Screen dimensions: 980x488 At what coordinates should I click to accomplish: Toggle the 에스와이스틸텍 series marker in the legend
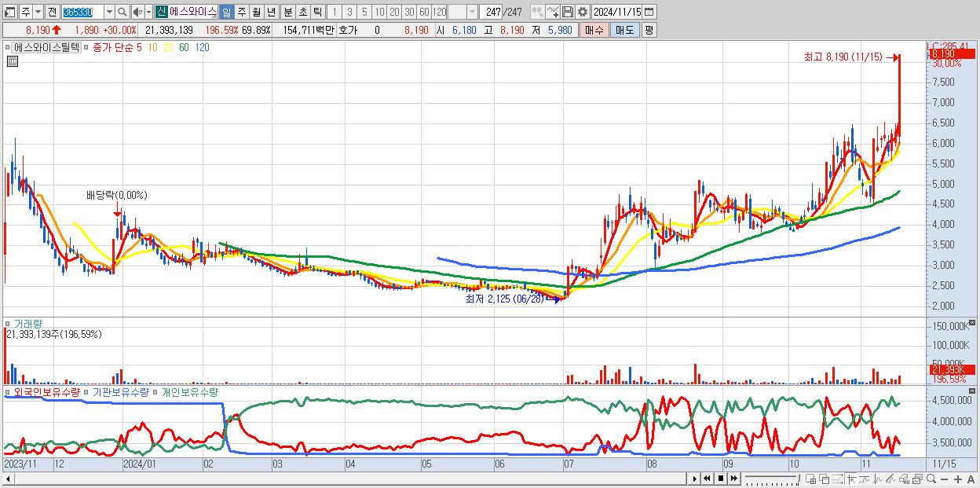(8, 47)
